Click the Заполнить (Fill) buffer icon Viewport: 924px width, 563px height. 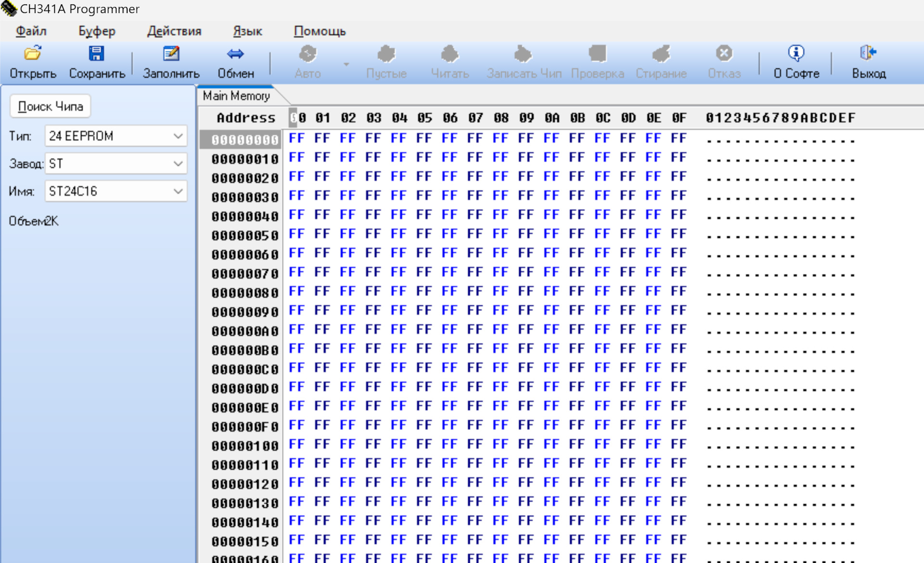pyautogui.click(x=171, y=53)
